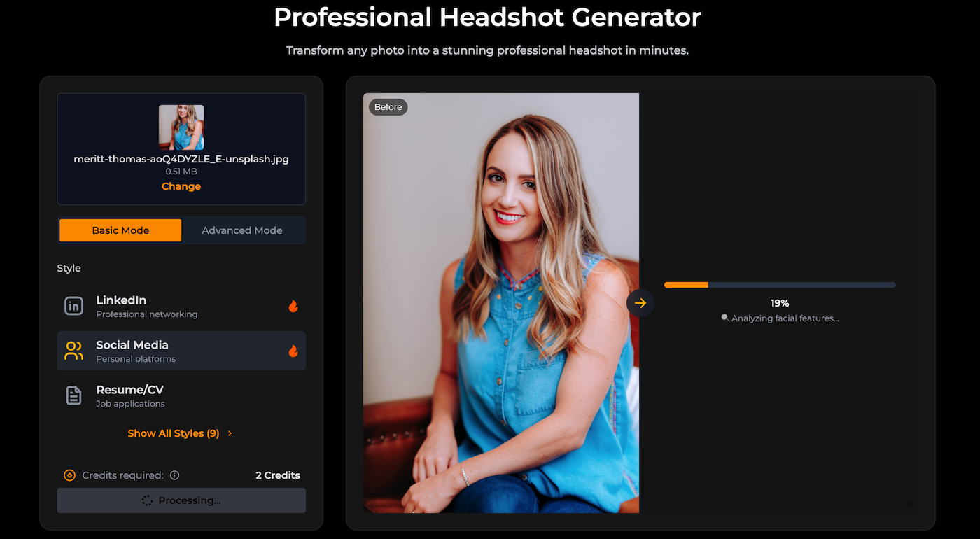Click the info icon next to Credits required
The width and height of the screenshot is (980, 539).
(x=175, y=475)
